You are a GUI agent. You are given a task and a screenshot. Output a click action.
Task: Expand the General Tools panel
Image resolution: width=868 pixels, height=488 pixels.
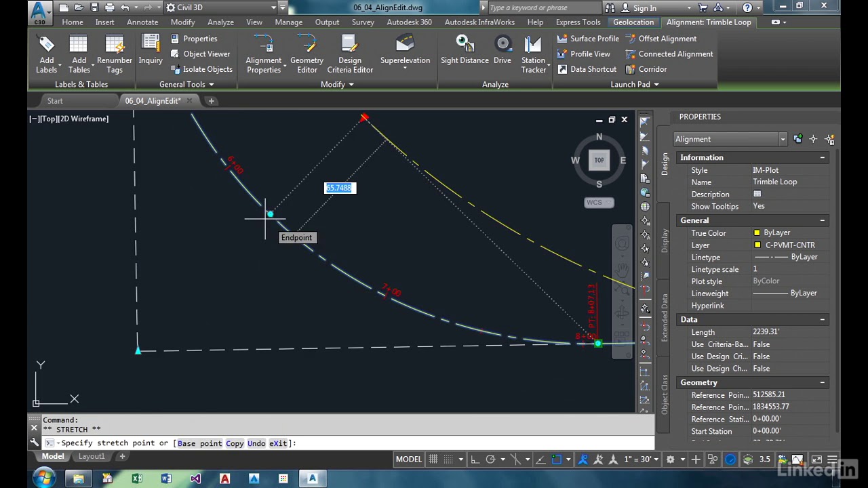(186, 85)
